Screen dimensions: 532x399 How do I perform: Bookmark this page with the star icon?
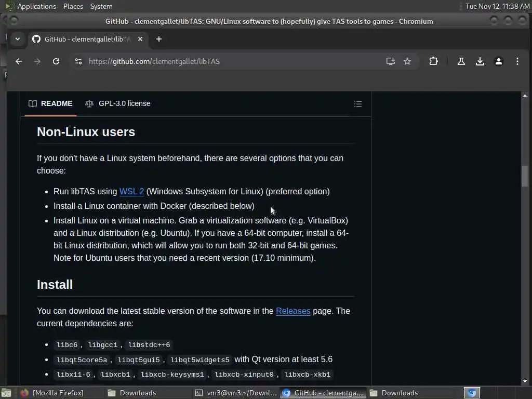click(x=407, y=61)
